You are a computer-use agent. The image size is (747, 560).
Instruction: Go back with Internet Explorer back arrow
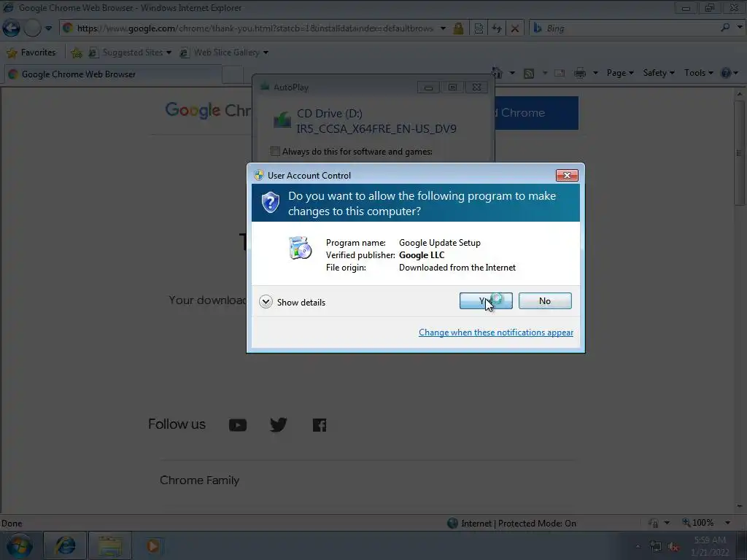pyautogui.click(x=11, y=28)
